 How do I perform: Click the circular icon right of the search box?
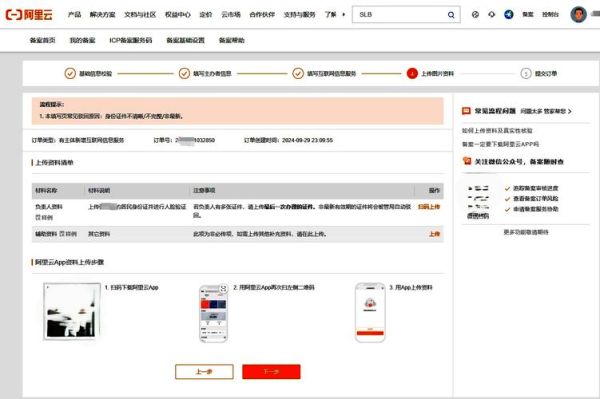[x=475, y=15]
